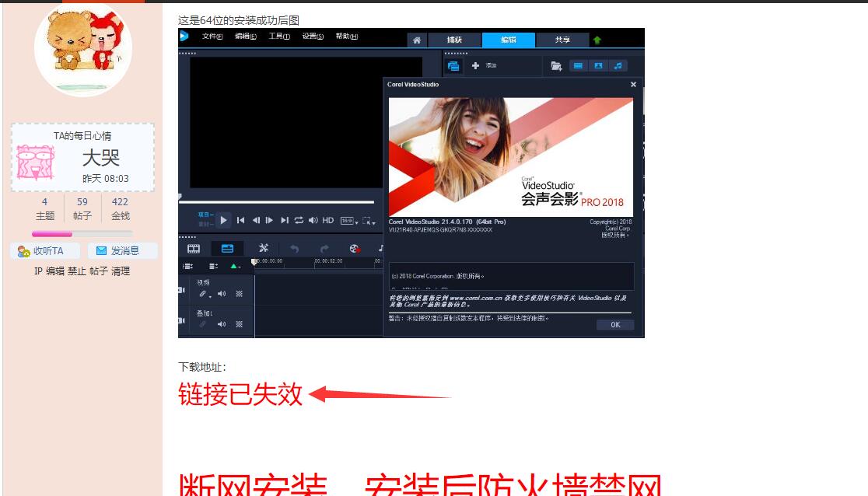Click the import media folder icon
The width and height of the screenshot is (868, 496).
point(556,66)
